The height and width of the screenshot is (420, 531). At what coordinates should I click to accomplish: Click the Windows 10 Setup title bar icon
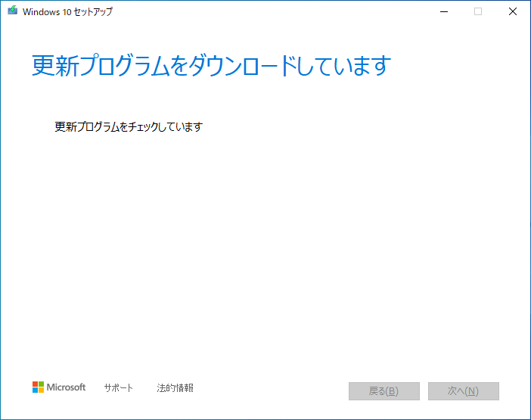click(13, 10)
